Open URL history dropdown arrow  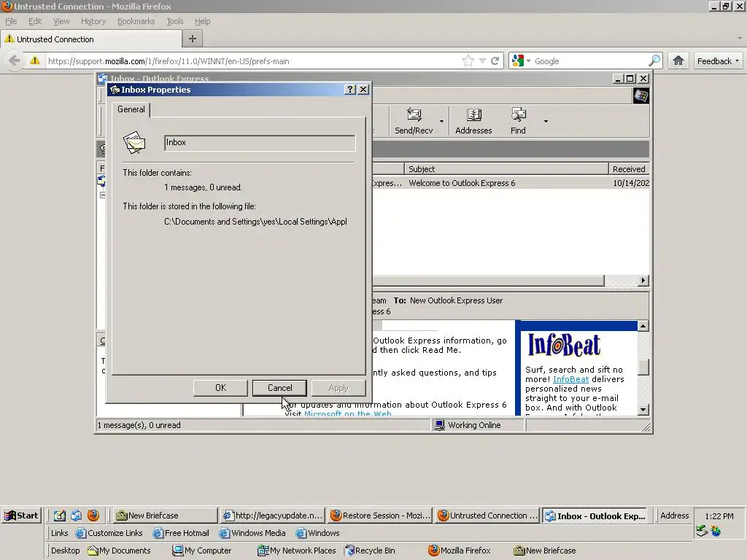483,61
